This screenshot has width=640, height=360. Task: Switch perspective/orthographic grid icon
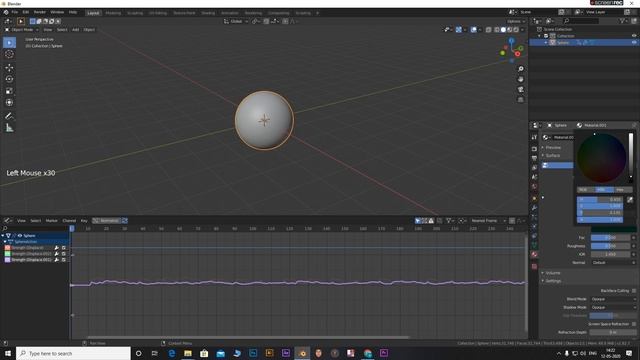click(520, 100)
